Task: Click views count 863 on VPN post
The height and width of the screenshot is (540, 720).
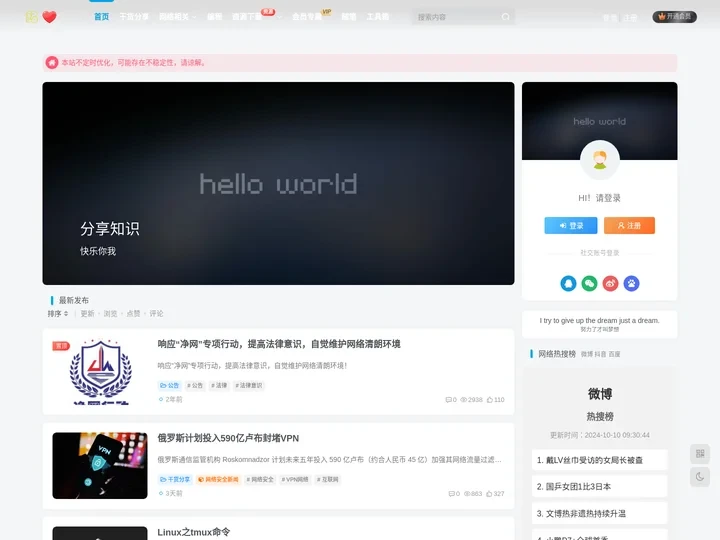Action: point(473,494)
